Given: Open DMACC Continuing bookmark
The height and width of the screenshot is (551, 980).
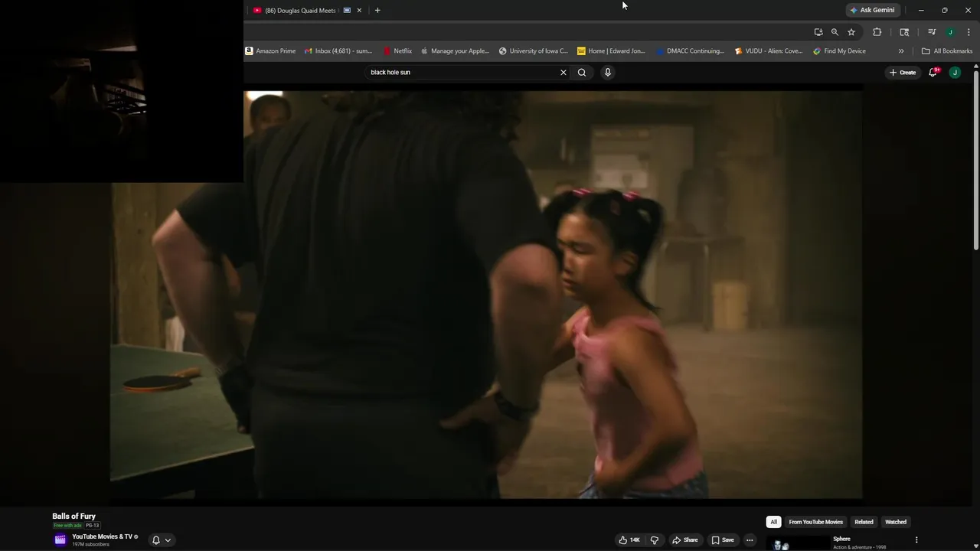Looking at the screenshot, I should coord(690,51).
